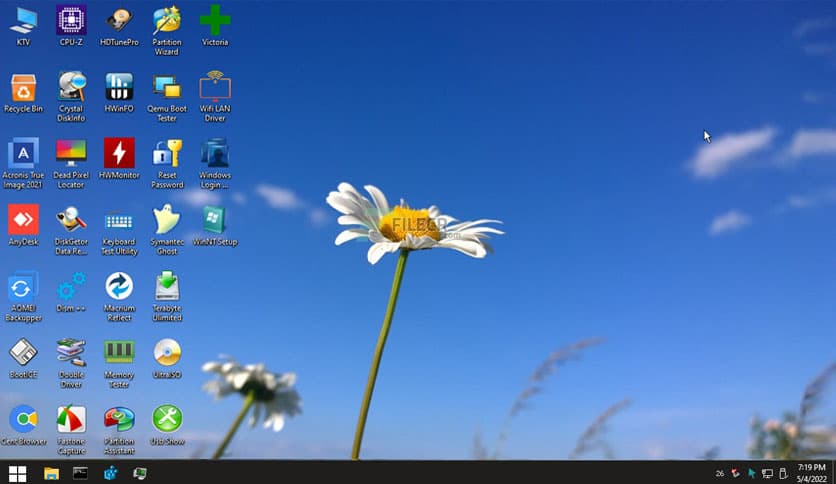Select the Usb Show icon

click(x=167, y=425)
